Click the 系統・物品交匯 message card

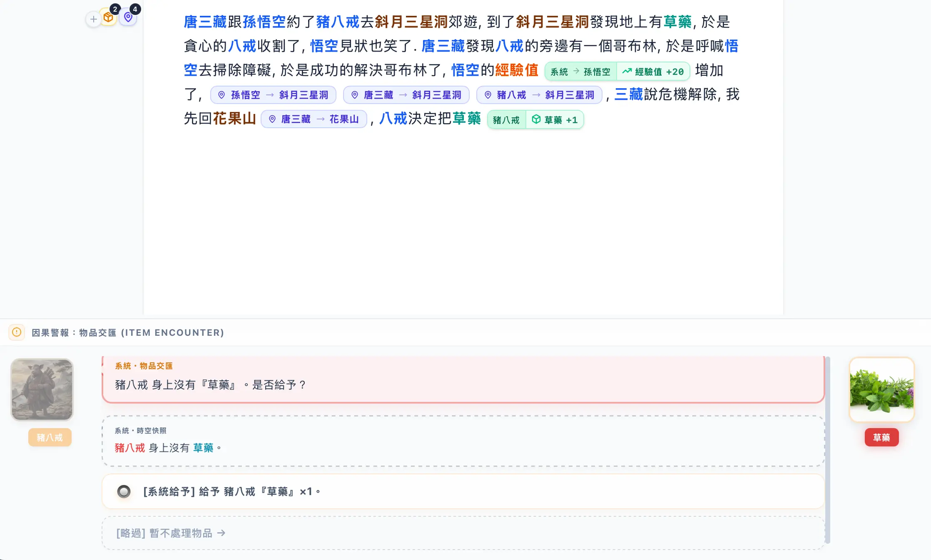point(463,379)
